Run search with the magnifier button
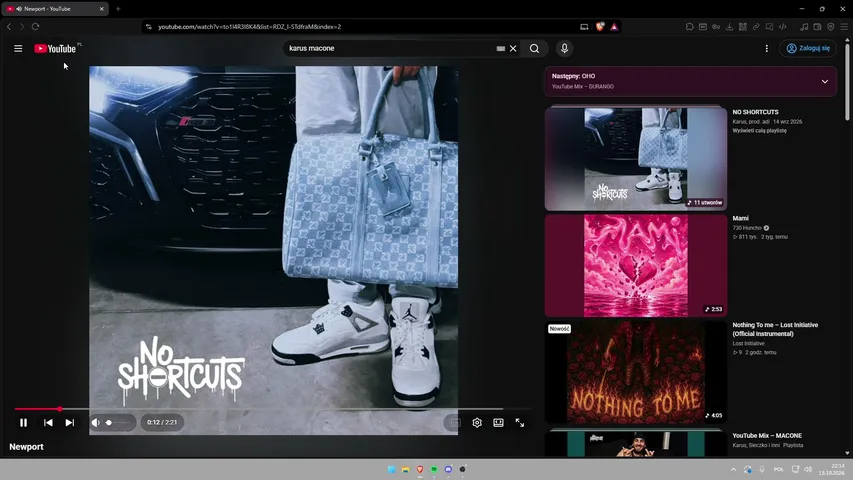This screenshot has height=480, width=853. 535,48
